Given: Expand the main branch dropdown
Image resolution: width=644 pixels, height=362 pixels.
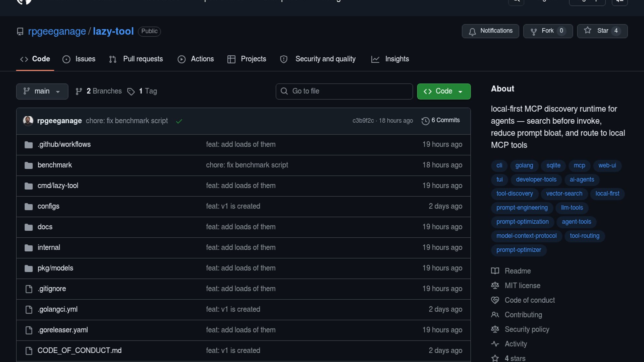Looking at the screenshot, I should [x=42, y=91].
